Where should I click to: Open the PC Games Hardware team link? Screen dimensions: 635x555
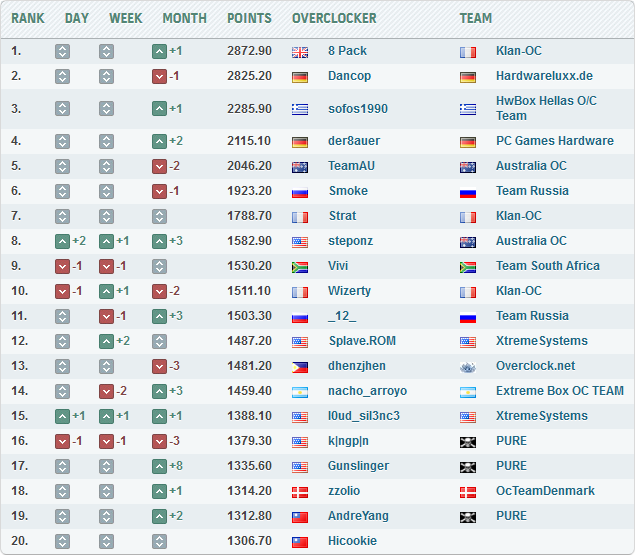tap(555, 141)
